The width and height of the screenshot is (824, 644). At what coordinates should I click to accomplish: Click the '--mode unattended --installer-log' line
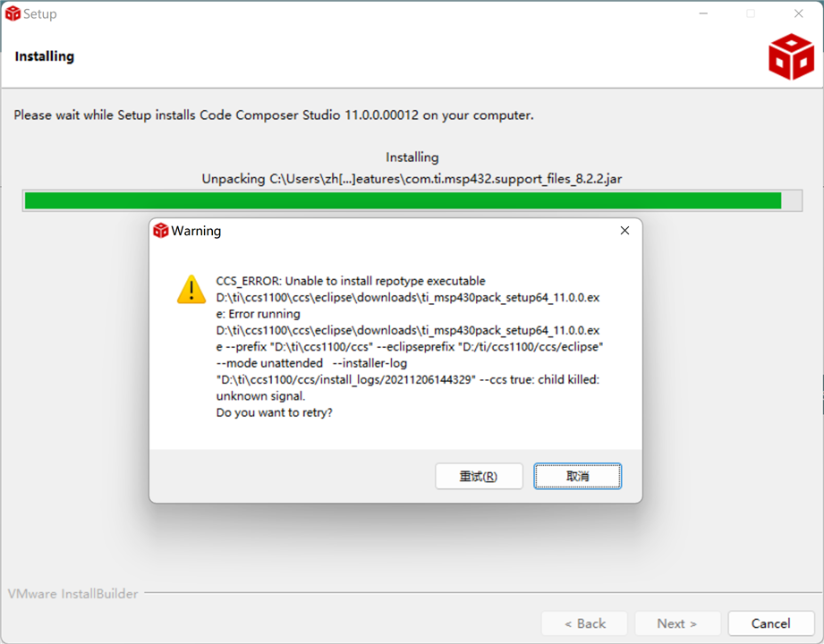coord(311,363)
